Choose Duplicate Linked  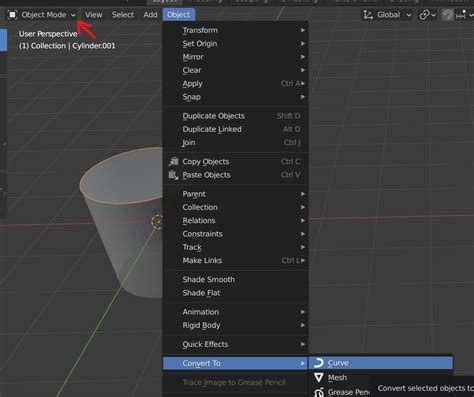236,129
